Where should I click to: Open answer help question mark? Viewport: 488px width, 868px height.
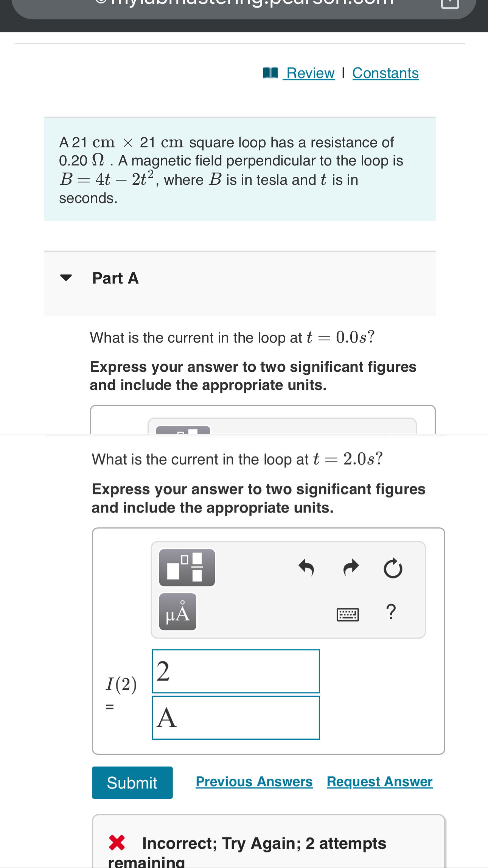click(x=391, y=612)
